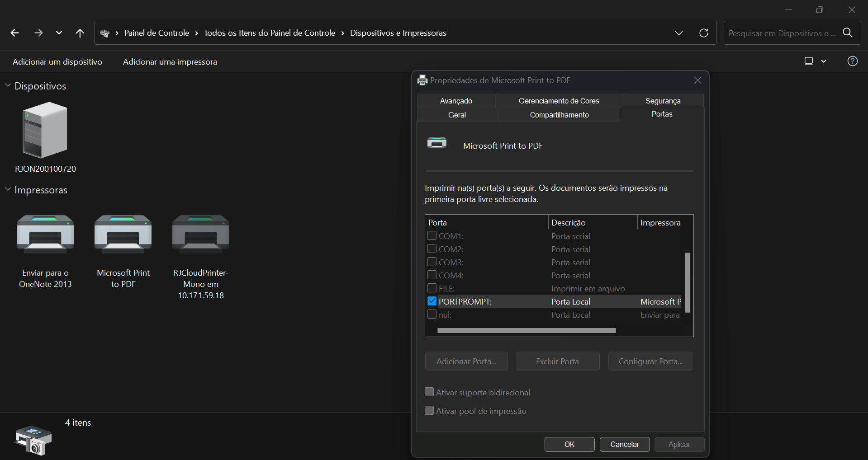Click Todos os Itens do Painel breadcrumb
This screenshot has width=868, height=460.
click(270, 33)
